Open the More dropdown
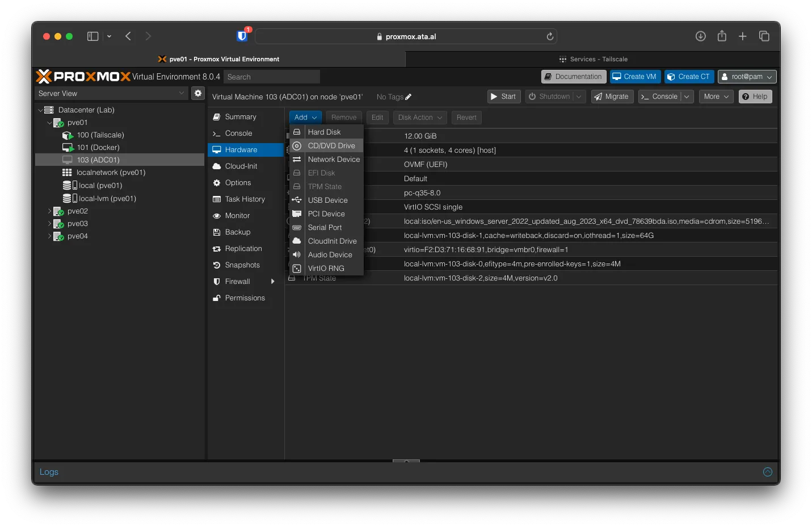Image resolution: width=812 pixels, height=527 pixels. pos(716,97)
